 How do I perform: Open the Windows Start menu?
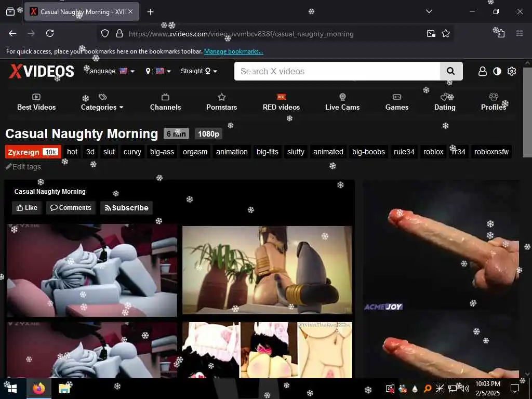(12, 388)
